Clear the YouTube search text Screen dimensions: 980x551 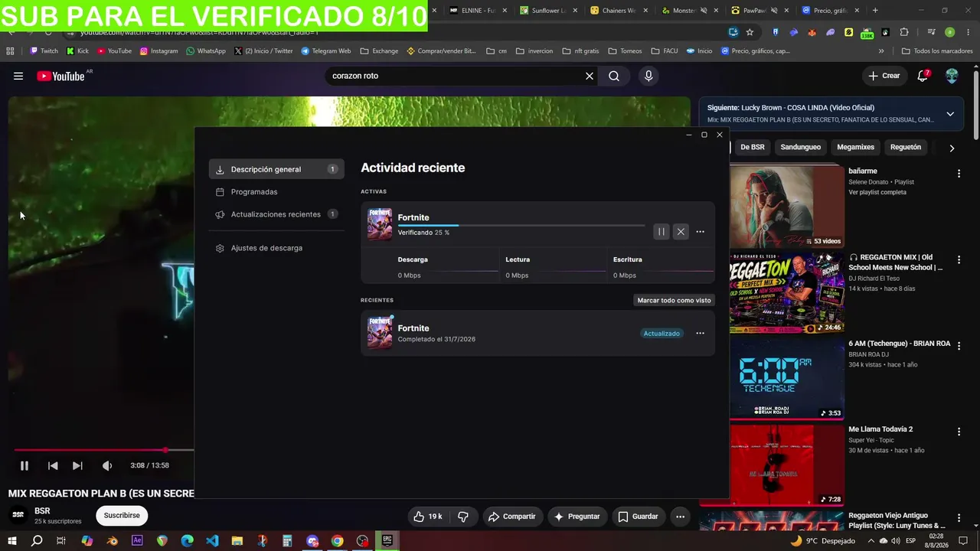590,76
